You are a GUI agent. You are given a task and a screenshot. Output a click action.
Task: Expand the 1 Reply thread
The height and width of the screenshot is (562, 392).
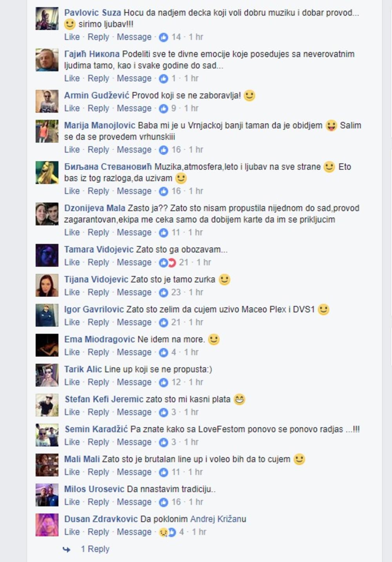[x=95, y=549]
